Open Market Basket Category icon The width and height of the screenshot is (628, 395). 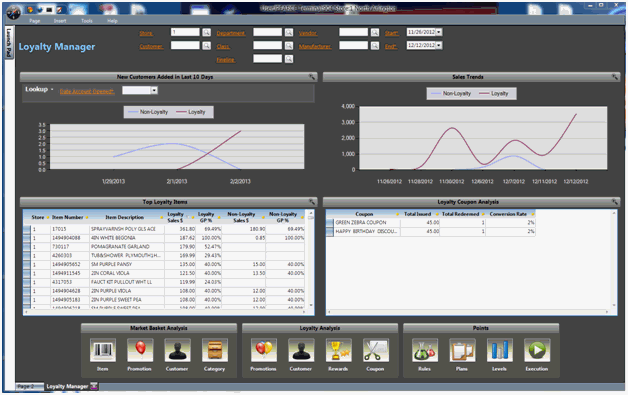(x=214, y=350)
